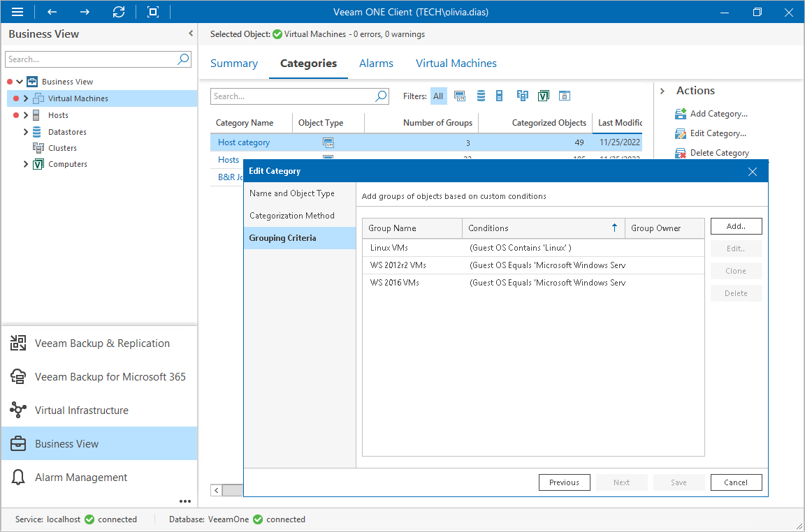Viewport: 805px width, 532px height.
Task: Click the Add.. button in dialog
Action: click(x=736, y=226)
